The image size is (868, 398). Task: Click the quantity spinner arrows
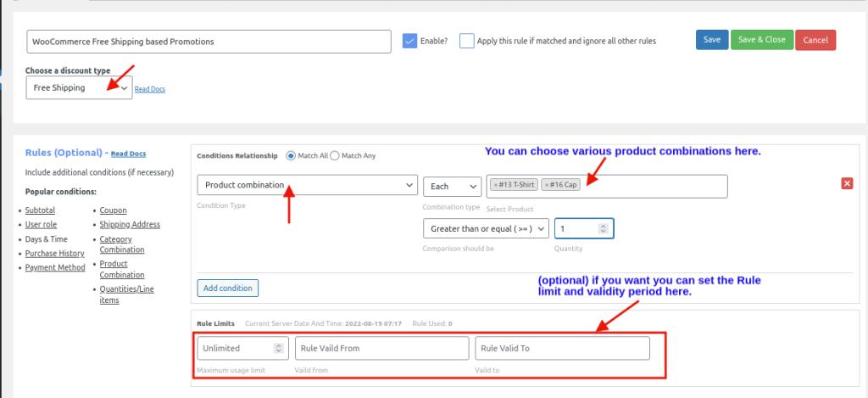603,228
